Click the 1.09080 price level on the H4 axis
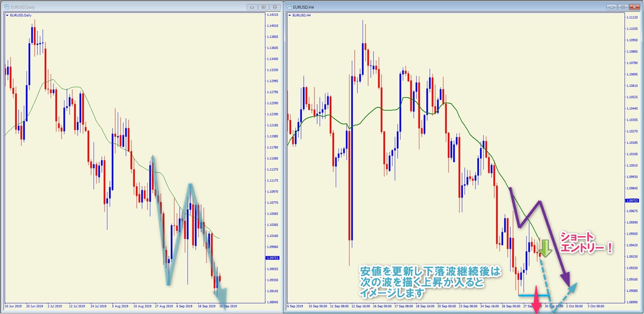Screen dimensions: 644x314 [632, 291]
